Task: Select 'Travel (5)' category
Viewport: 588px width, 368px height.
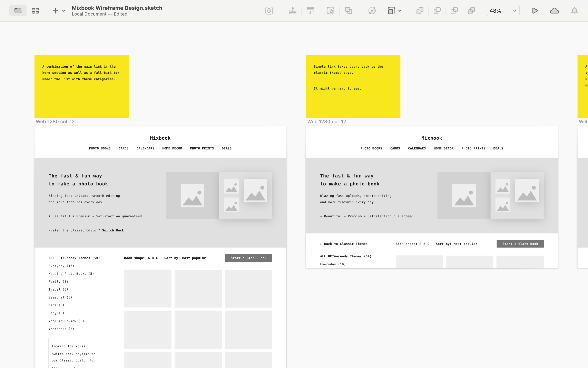Action: pos(58,289)
